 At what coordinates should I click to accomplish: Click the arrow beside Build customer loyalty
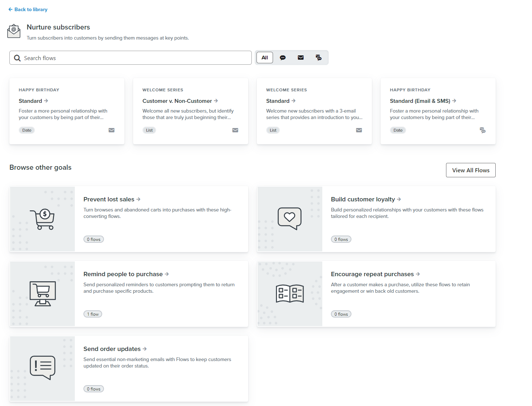pyautogui.click(x=399, y=199)
